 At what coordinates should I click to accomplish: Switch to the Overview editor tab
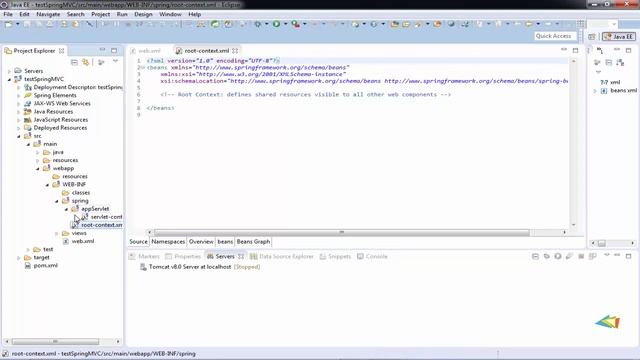click(201, 242)
